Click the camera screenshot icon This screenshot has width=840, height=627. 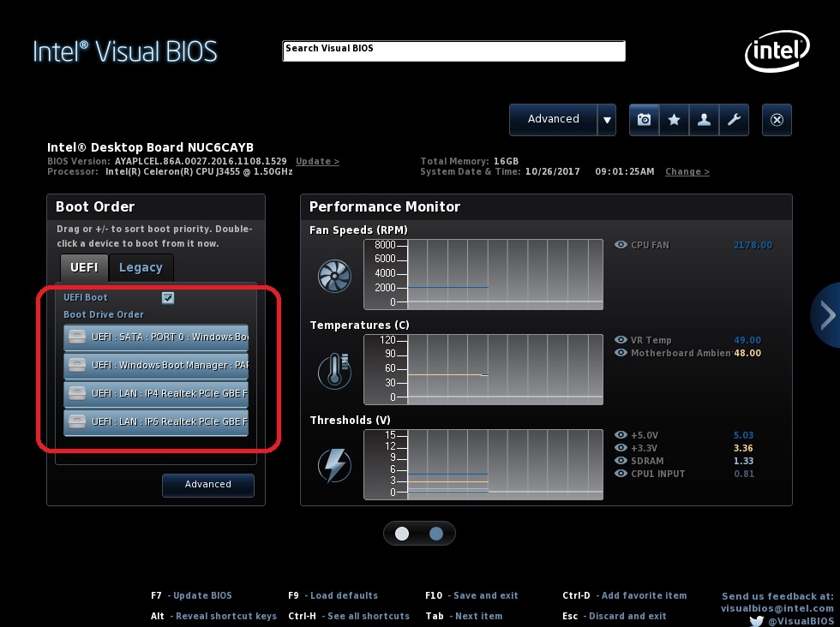coord(644,119)
